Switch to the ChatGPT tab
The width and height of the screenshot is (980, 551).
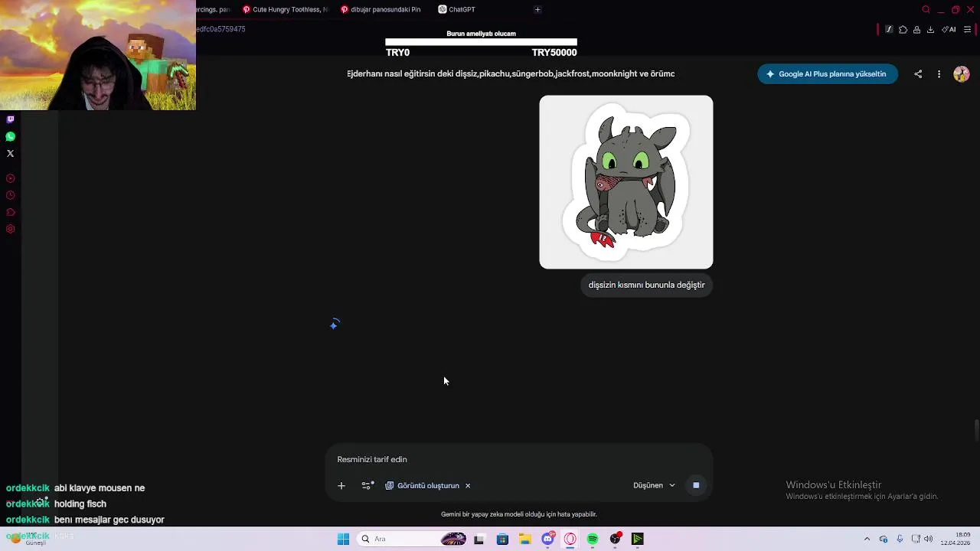pos(457,9)
